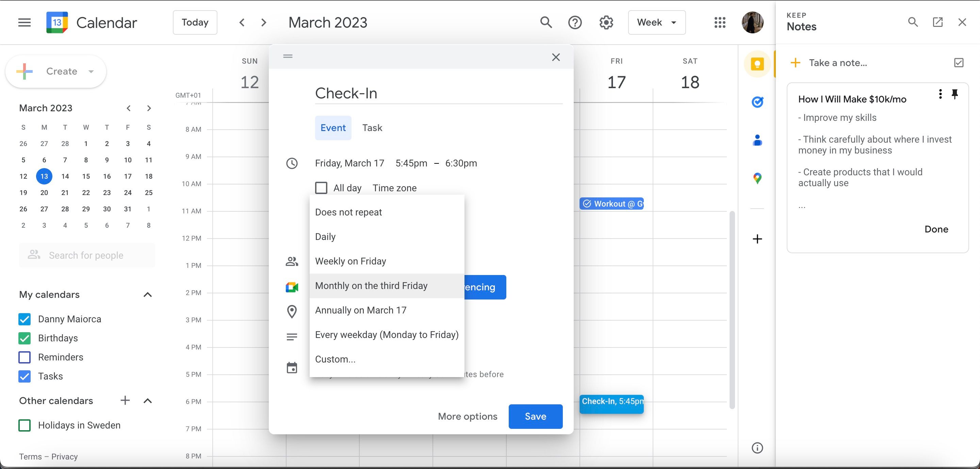Collapse the My calendars section
This screenshot has width=980, height=469.
coord(148,295)
